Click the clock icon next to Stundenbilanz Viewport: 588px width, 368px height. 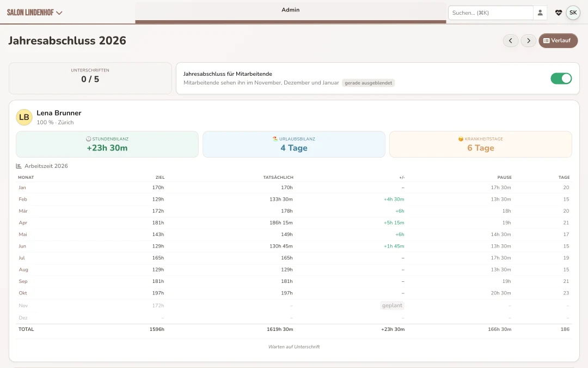(x=89, y=139)
